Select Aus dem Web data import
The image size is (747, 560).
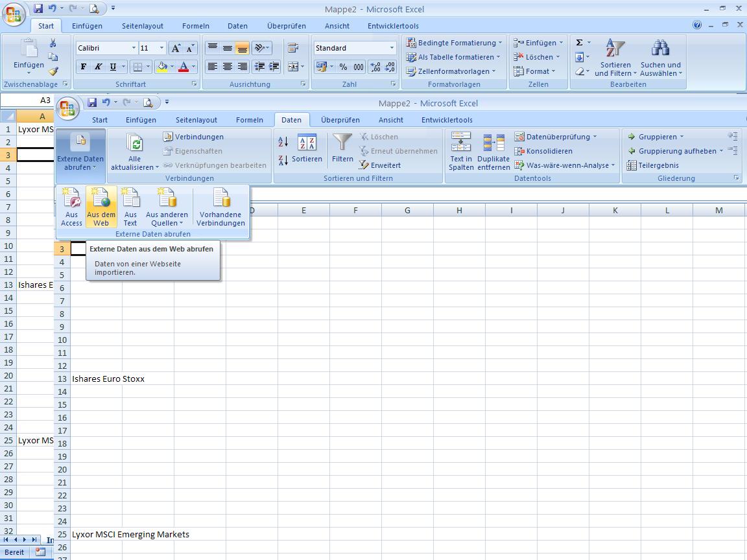click(x=101, y=207)
